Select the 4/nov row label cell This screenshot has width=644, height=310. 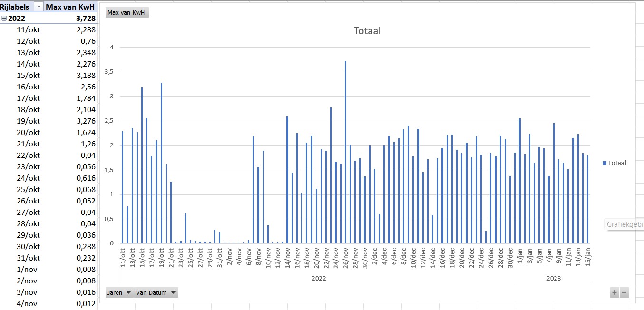click(x=27, y=304)
